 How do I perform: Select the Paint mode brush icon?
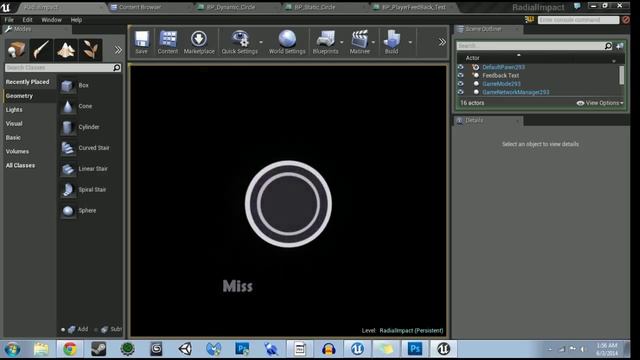[x=41, y=50]
